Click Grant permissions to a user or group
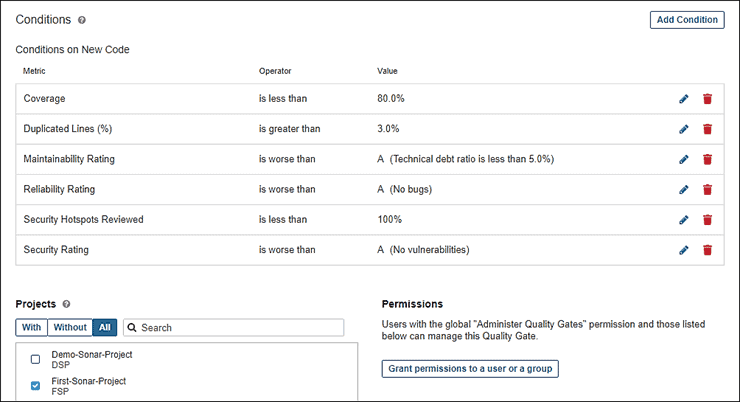Viewport: 740px width, 402px height. point(469,369)
